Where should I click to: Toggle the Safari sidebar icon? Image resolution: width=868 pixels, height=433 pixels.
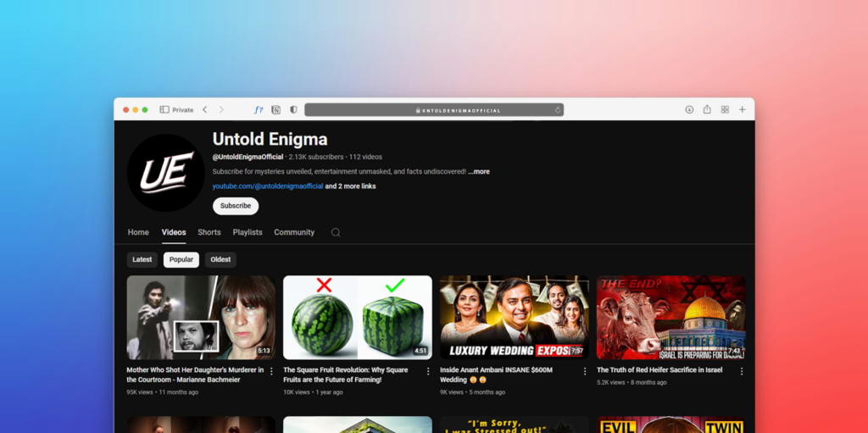click(x=164, y=109)
